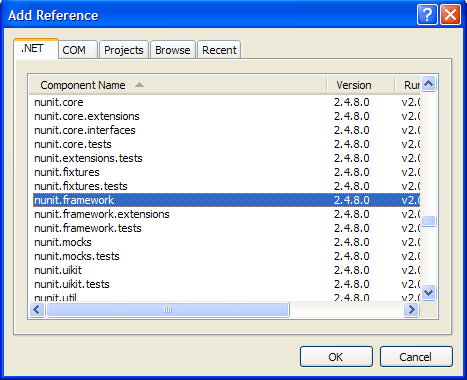Click the Help question mark button
The image size is (467, 380).
tap(427, 15)
